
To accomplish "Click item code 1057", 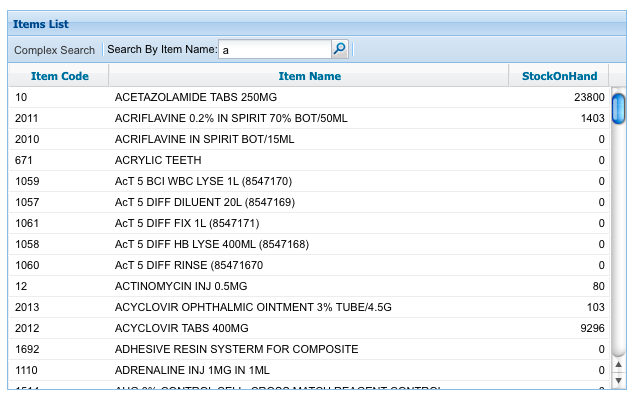I will [27, 202].
